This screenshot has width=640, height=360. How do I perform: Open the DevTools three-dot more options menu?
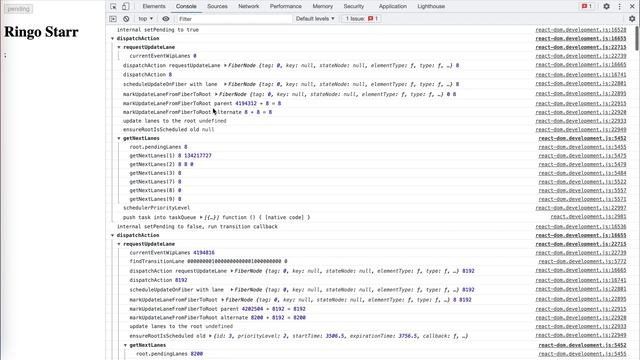click(x=620, y=7)
